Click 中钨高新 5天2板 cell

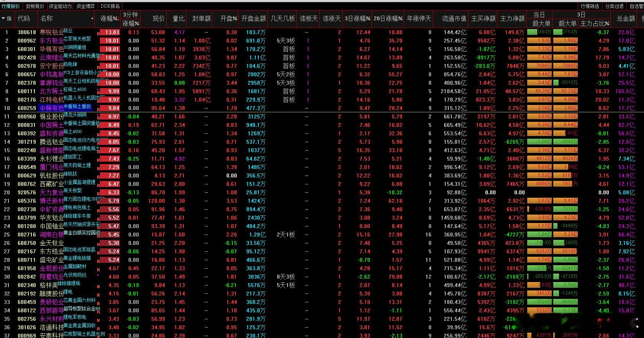click(x=286, y=75)
